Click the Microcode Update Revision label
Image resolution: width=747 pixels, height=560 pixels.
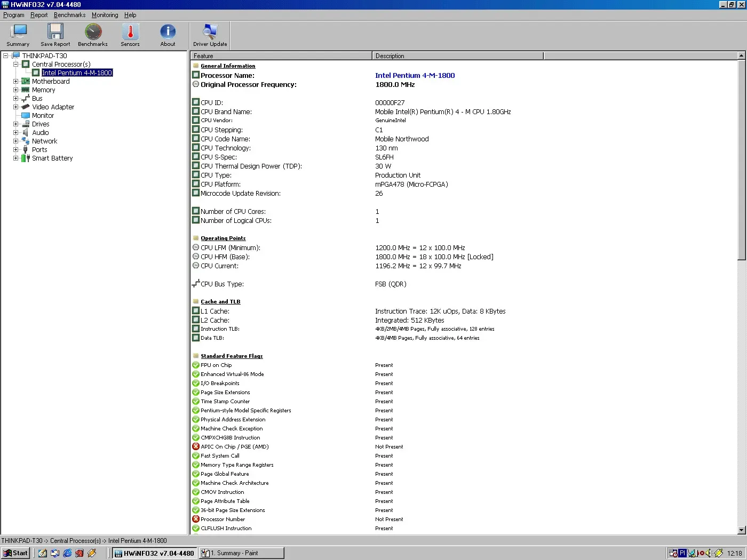[x=241, y=193]
